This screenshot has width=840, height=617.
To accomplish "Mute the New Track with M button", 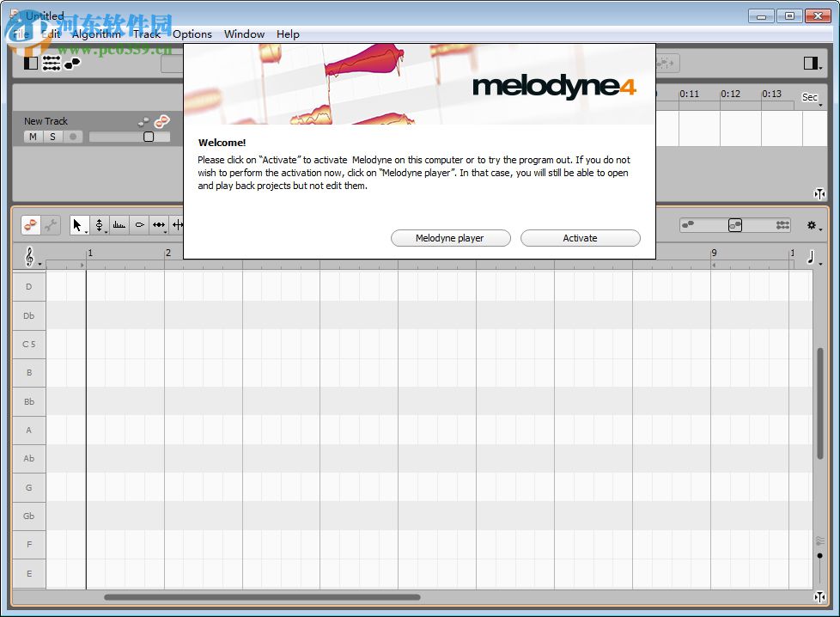I will 33,136.
